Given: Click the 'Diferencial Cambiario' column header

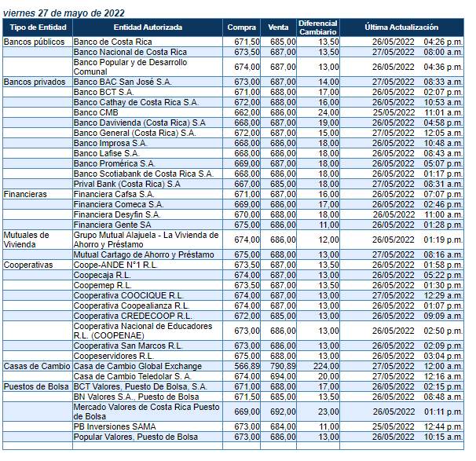Looking at the screenshot, I should (x=318, y=27).
